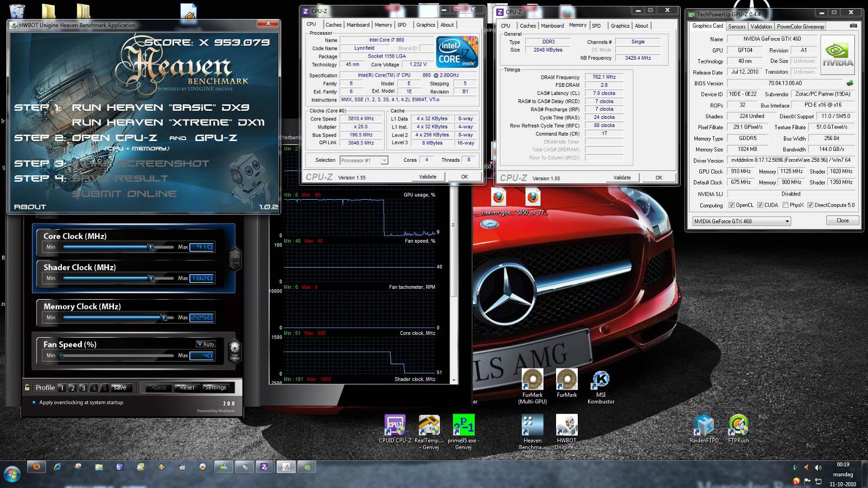
Task: Click the taskbar clock showing 00:19
Action: 843,465
